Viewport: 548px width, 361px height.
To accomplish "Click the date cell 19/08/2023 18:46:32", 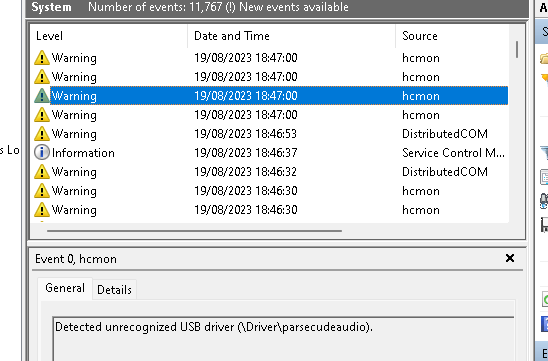I will click(245, 172).
